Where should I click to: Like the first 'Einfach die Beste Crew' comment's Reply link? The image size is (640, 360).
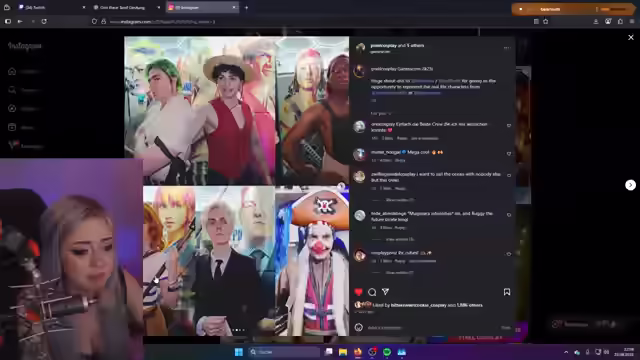click(402, 138)
